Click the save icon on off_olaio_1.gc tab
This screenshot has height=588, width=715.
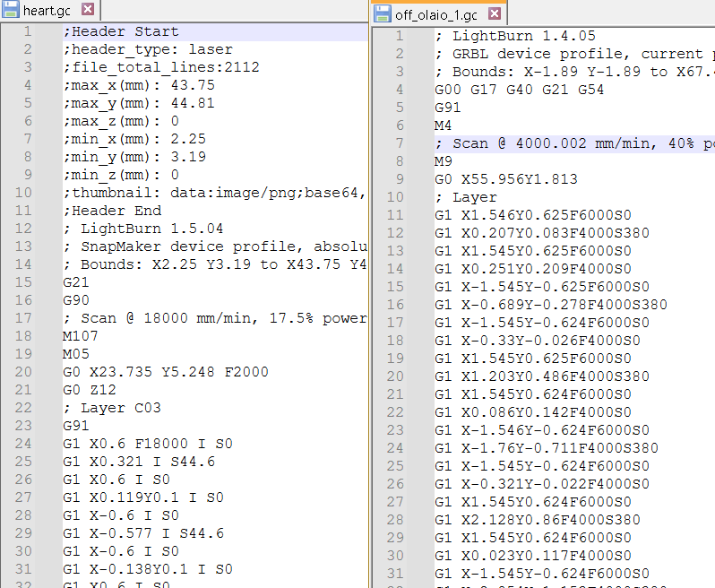click(x=383, y=13)
